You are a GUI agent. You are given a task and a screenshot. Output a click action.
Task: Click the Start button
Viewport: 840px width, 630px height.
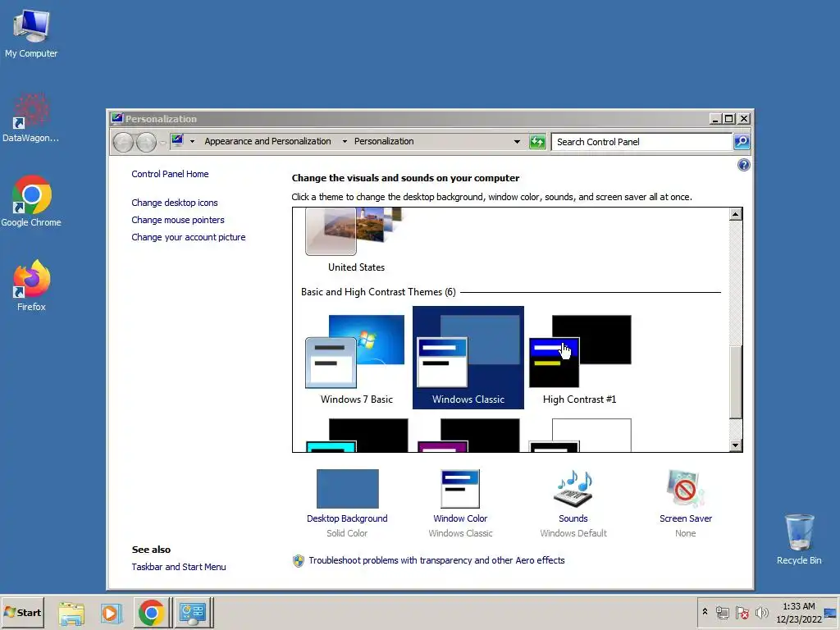[x=22, y=612]
